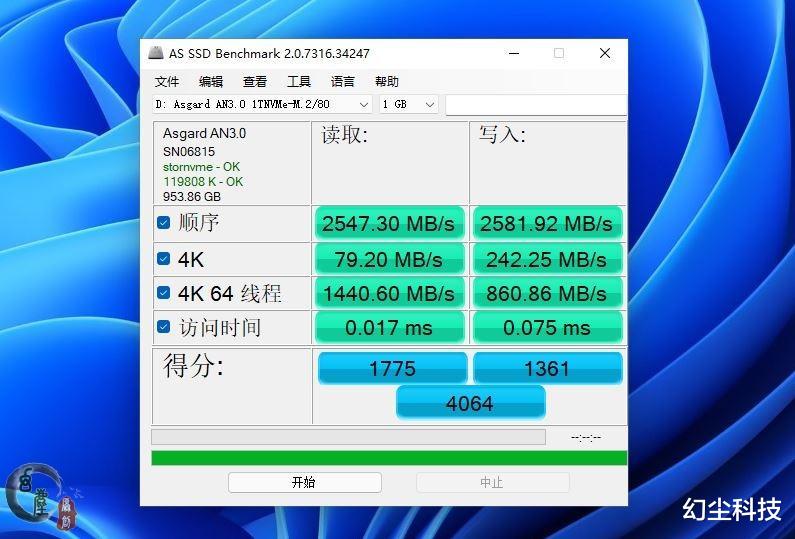
Task: Click the green overall progress bar
Action: click(x=389, y=458)
